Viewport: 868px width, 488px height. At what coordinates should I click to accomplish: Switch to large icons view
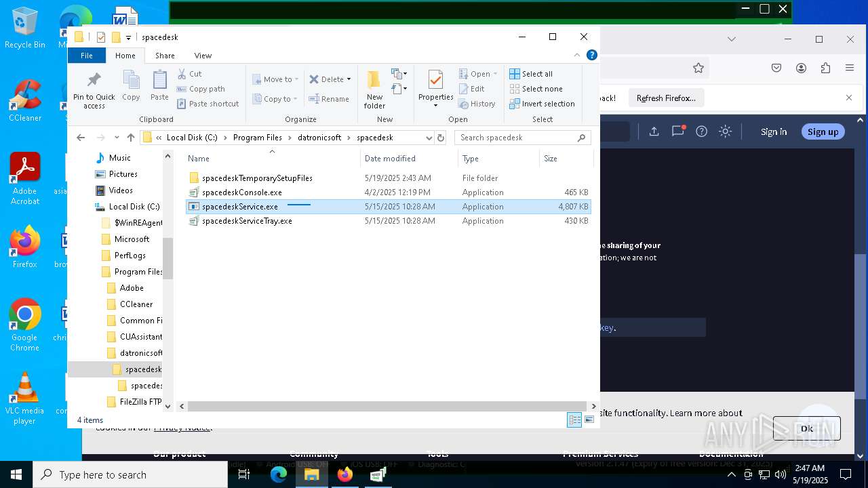click(589, 420)
